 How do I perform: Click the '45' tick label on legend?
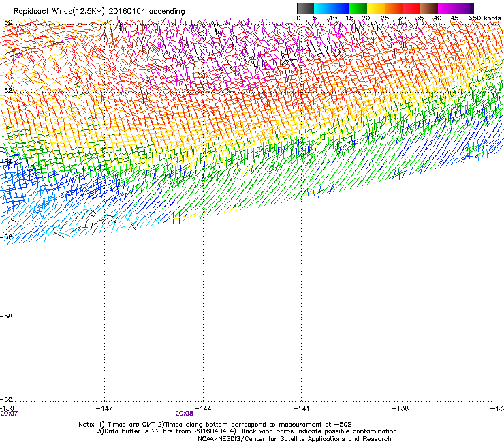[x=454, y=18]
